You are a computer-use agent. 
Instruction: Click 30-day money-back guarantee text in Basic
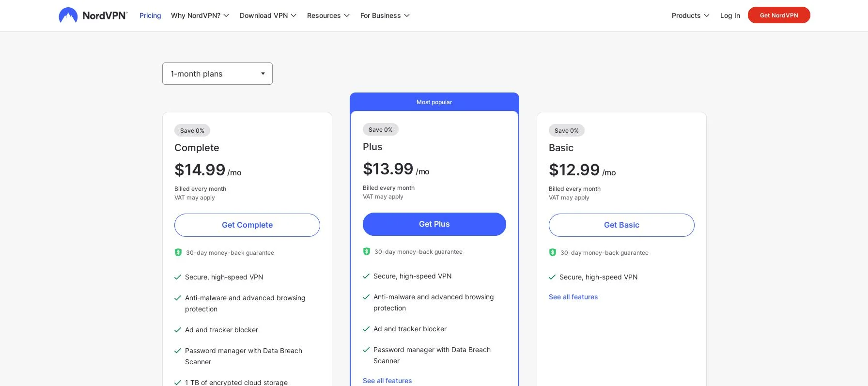tap(604, 253)
